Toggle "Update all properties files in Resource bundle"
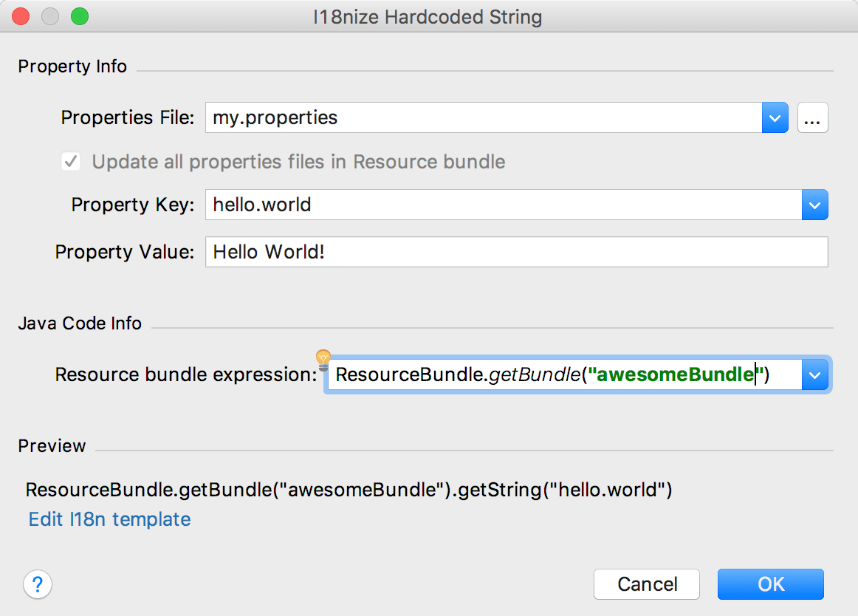 click(x=71, y=161)
